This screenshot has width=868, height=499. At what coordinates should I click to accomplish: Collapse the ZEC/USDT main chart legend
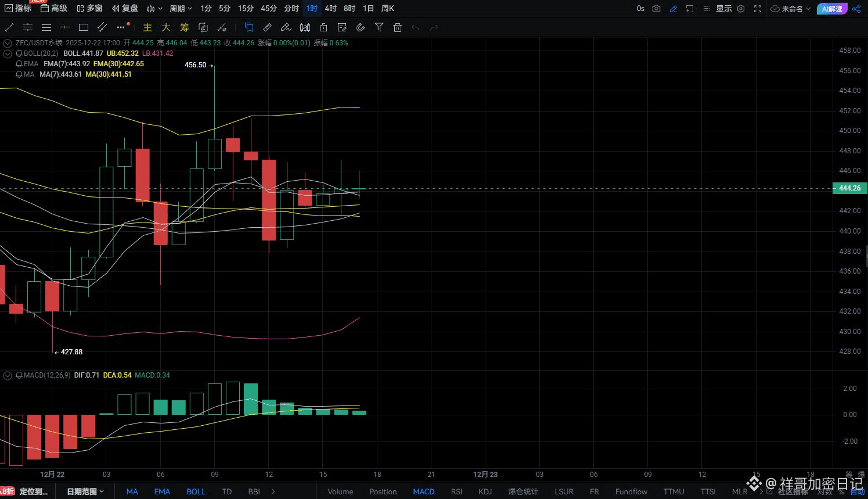[x=8, y=43]
